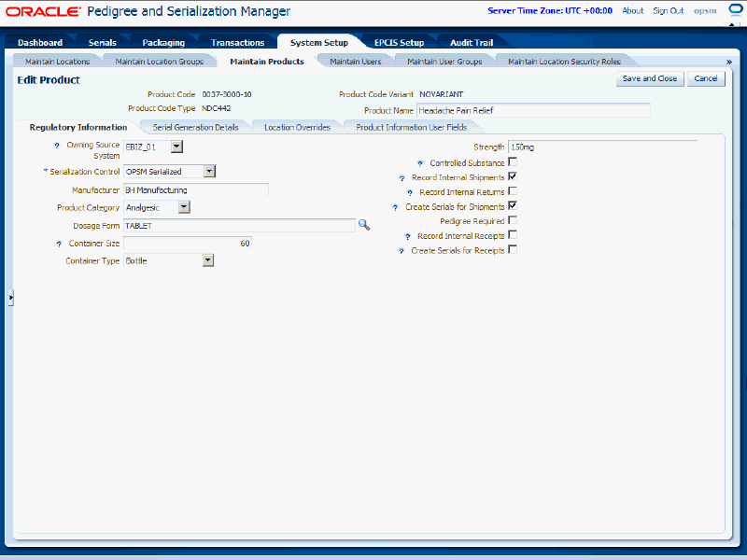Select the Maintain Products subtab
This screenshot has height=560, width=747.
click(267, 62)
